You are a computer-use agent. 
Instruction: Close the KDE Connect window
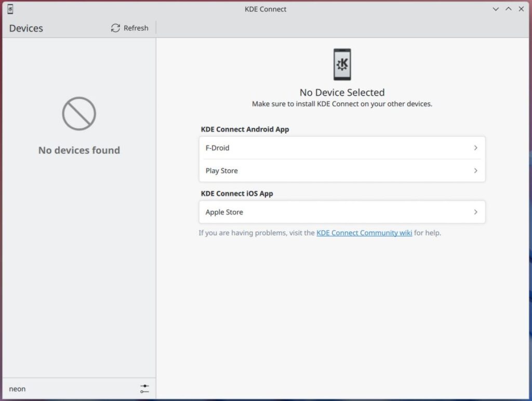click(521, 9)
